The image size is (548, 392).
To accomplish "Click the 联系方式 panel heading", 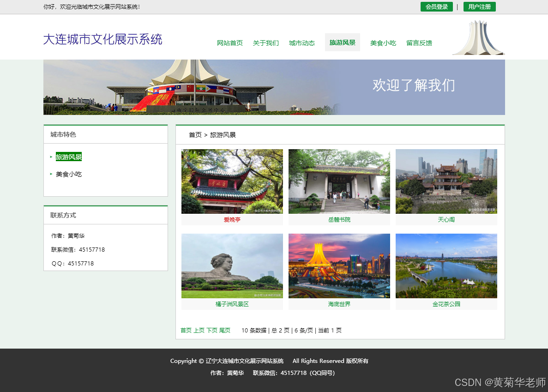I will tap(63, 215).
